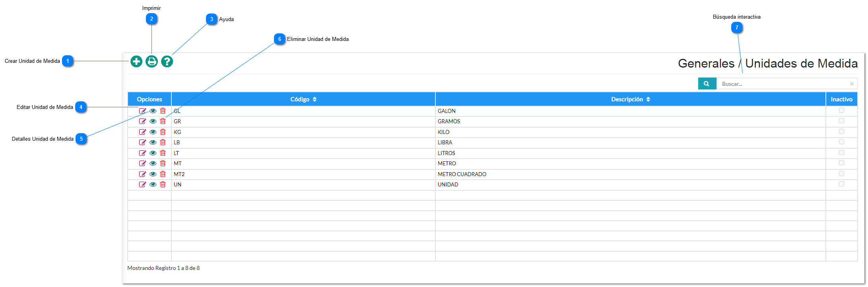Click the green plus Create Unit icon
This screenshot has height=287, width=868.
[136, 62]
